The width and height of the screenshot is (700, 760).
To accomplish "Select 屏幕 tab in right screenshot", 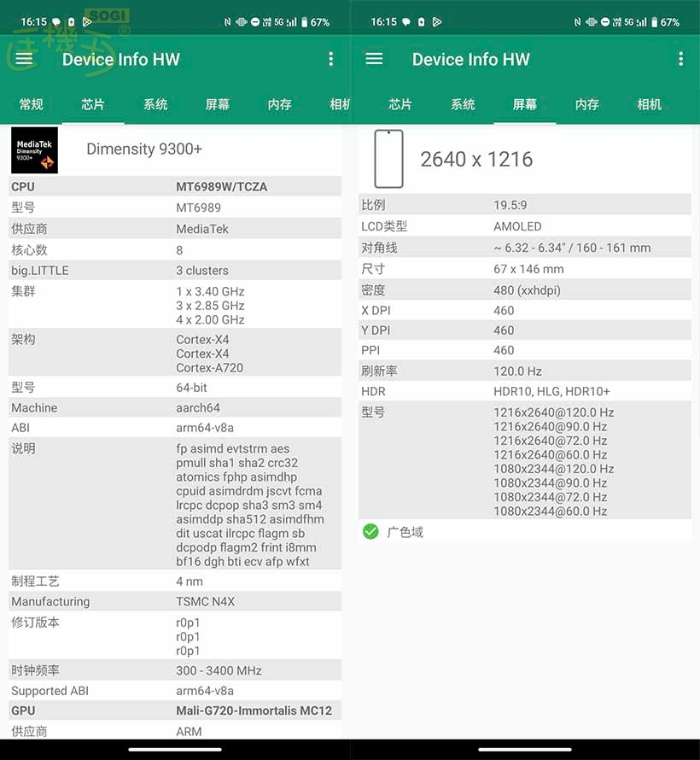I will click(x=525, y=104).
